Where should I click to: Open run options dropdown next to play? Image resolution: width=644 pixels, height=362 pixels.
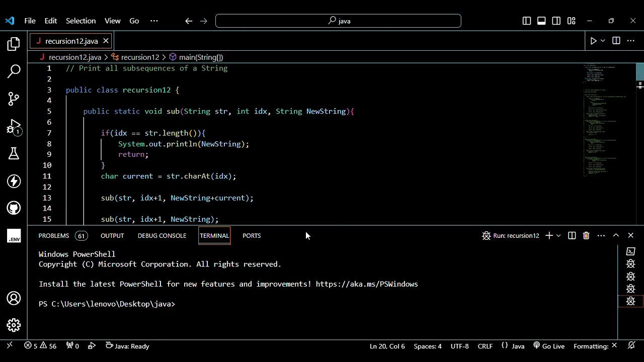pos(603,41)
